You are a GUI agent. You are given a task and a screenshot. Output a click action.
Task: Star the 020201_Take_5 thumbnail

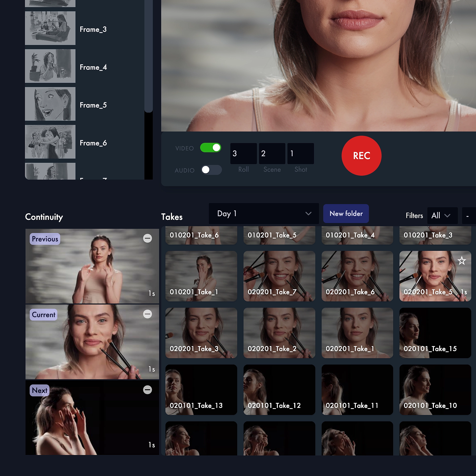[462, 261]
